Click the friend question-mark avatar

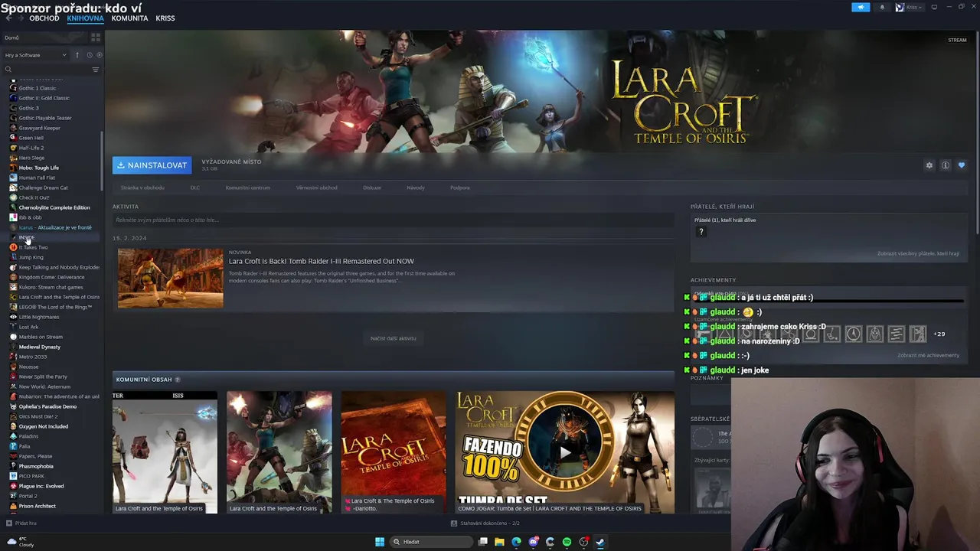coord(701,232)
